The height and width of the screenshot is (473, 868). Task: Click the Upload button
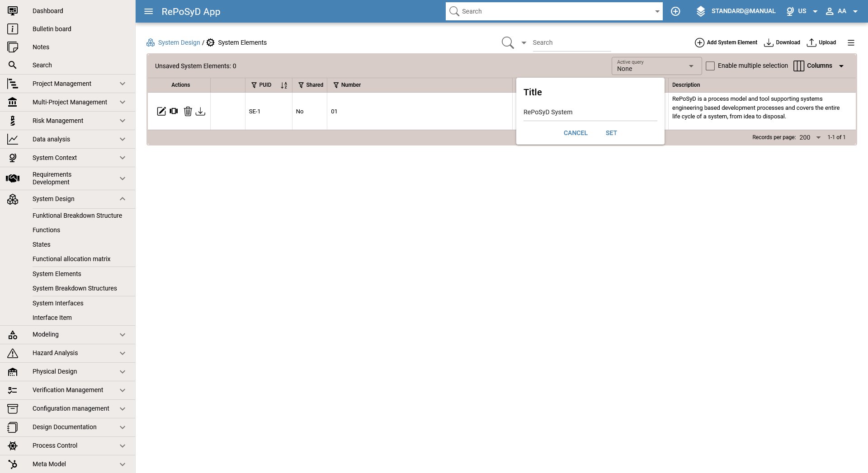pyautogui.click(x=821, y=42)
